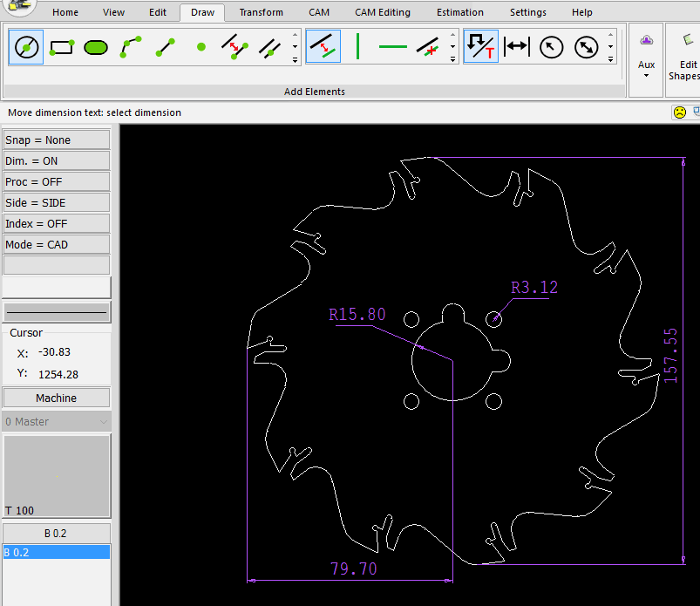Activate the horizontal distance dimension tool
The image size is (700, 606).
pyautogui.click(x=517, y=46)
